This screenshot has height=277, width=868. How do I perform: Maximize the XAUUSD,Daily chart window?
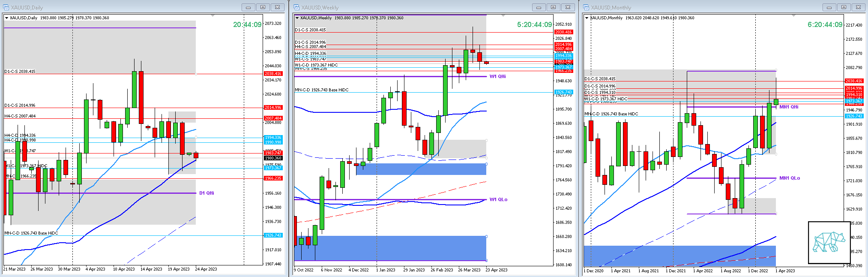(x=263, y=7)
